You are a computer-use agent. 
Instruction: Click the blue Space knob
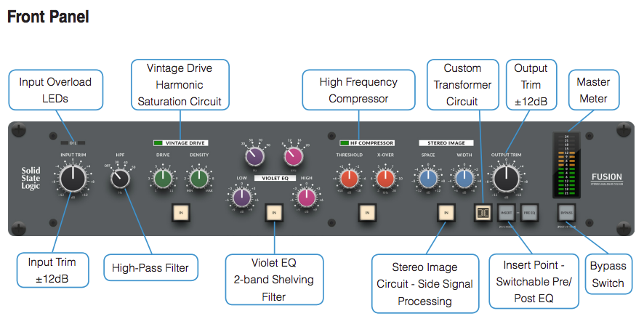(428, 177)
